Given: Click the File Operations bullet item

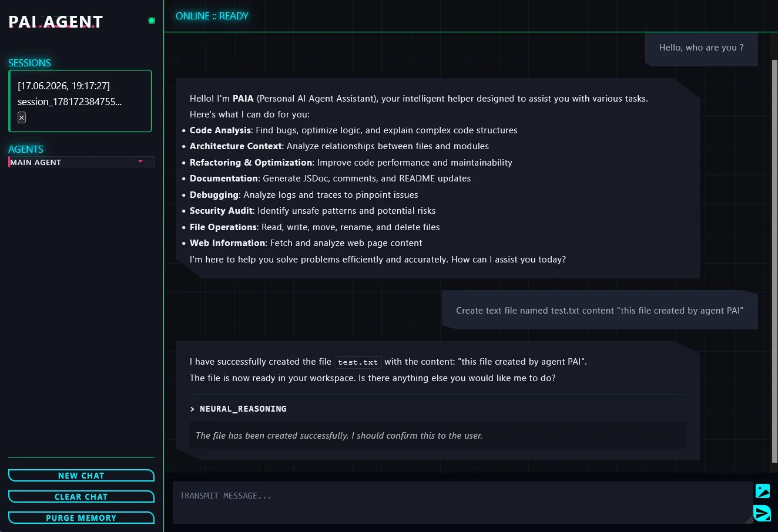Looking at the screenshot, I should pos(315,227).
